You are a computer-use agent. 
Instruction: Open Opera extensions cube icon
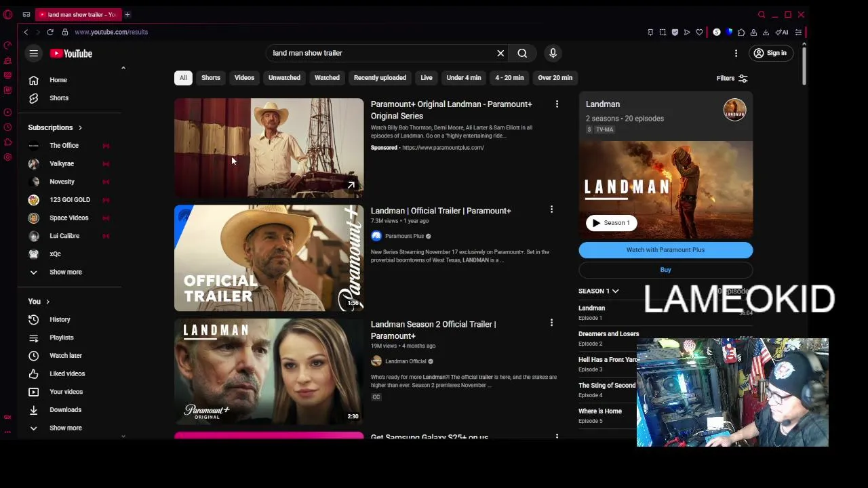(x=741, y=32)
